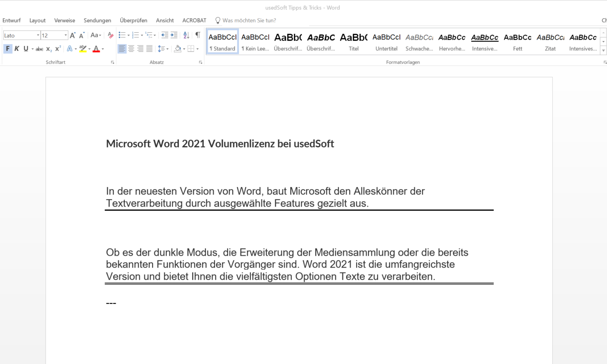
Task: Open the Entwurf tab
Action: click(11, 20)
